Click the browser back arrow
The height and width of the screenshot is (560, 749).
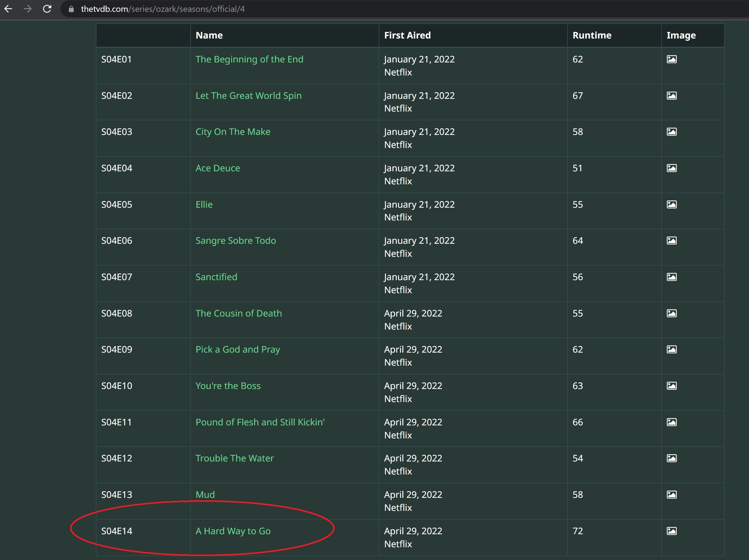click(8, 9)
